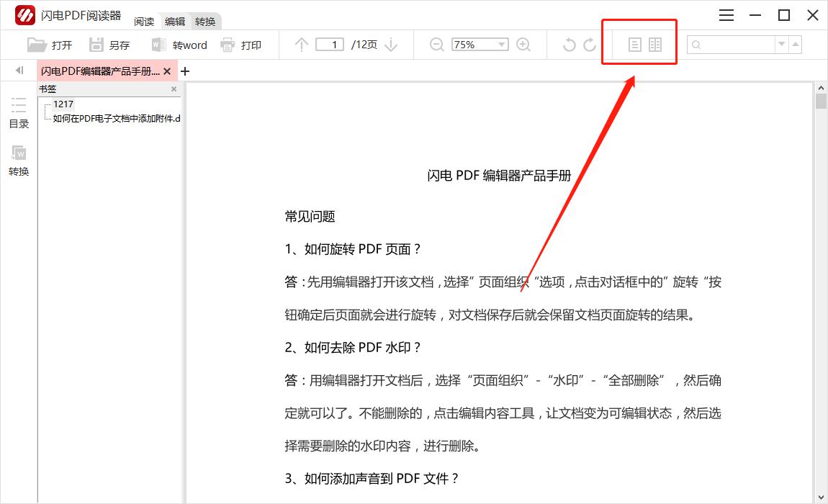
Task: Zoom in with the plus magnifier
Action: click(x=523, y=45)
